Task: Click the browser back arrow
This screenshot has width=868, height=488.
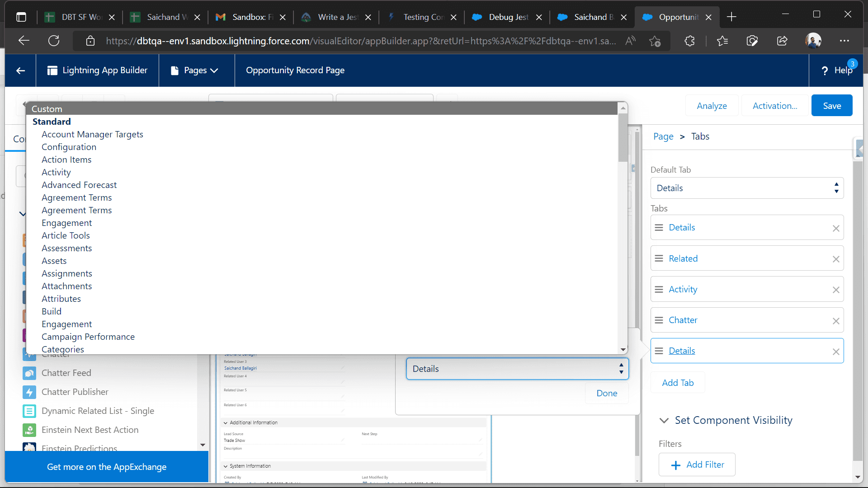Action: point(24,41)
